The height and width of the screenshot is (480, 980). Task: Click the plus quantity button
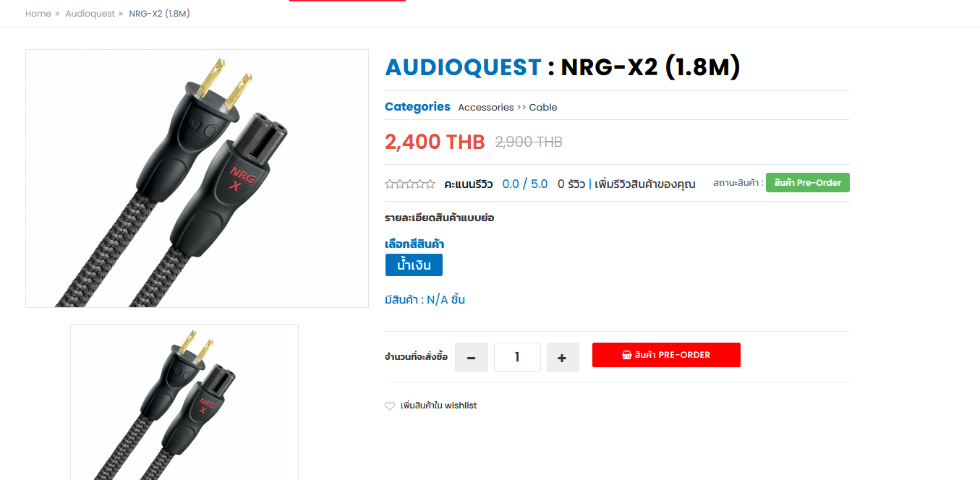click(x=563, y=357)
